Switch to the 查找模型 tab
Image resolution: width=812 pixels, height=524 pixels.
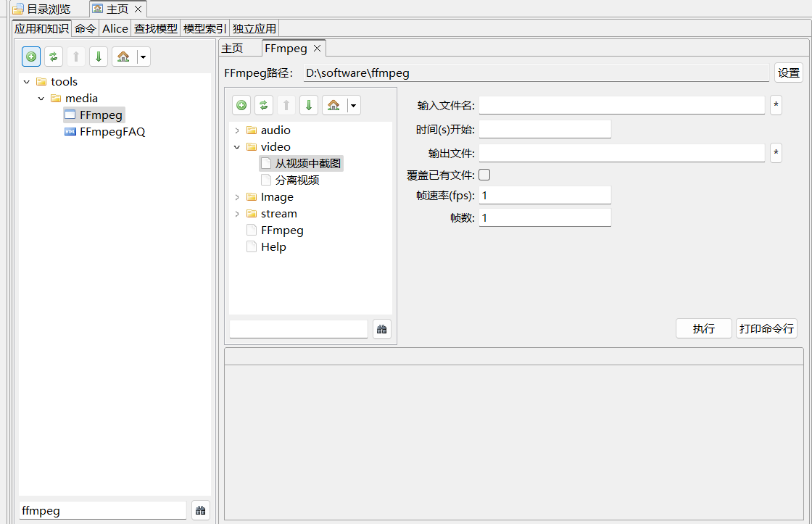(156, 28)
